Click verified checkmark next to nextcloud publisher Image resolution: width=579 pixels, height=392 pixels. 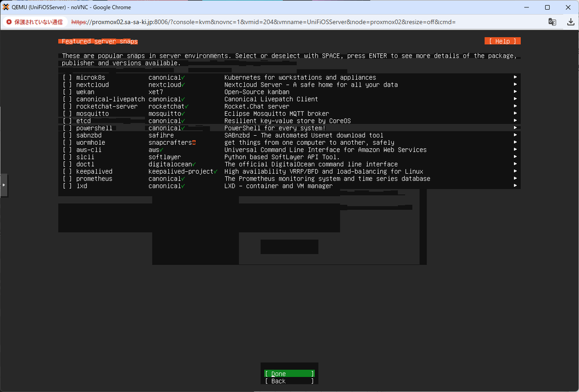[x=183, y=85]
